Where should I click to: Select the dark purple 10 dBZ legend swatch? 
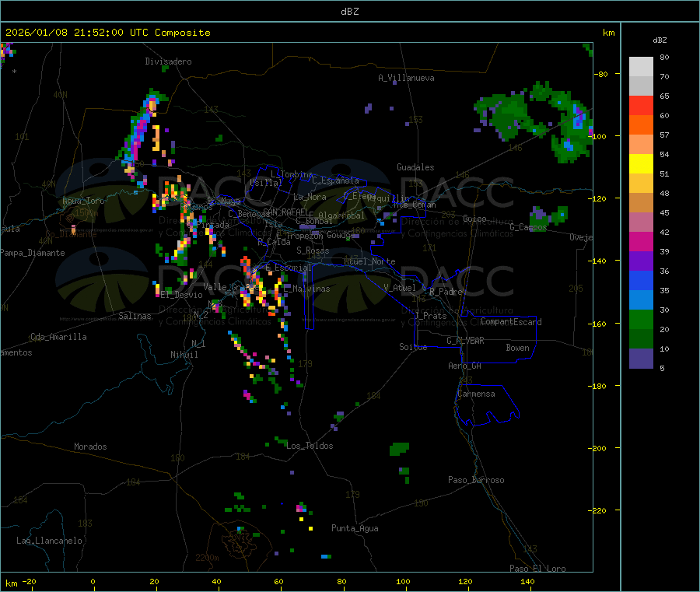(x=641, y=358)
